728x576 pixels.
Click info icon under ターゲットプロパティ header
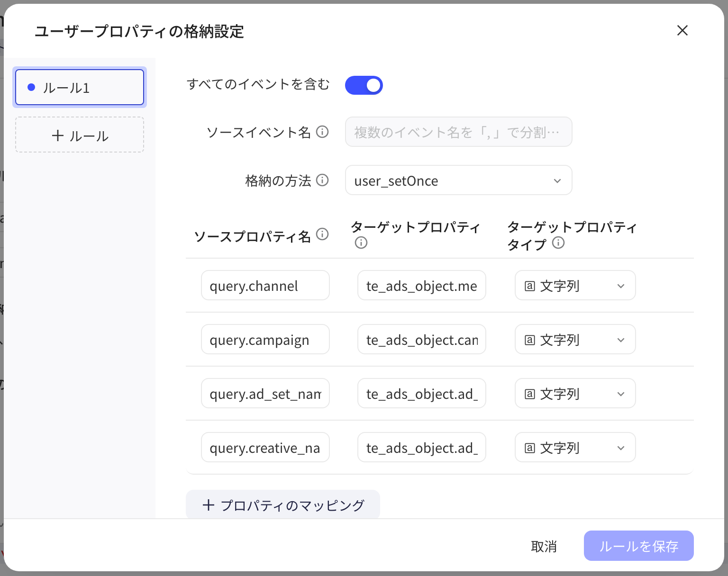(x=361, y=243)
